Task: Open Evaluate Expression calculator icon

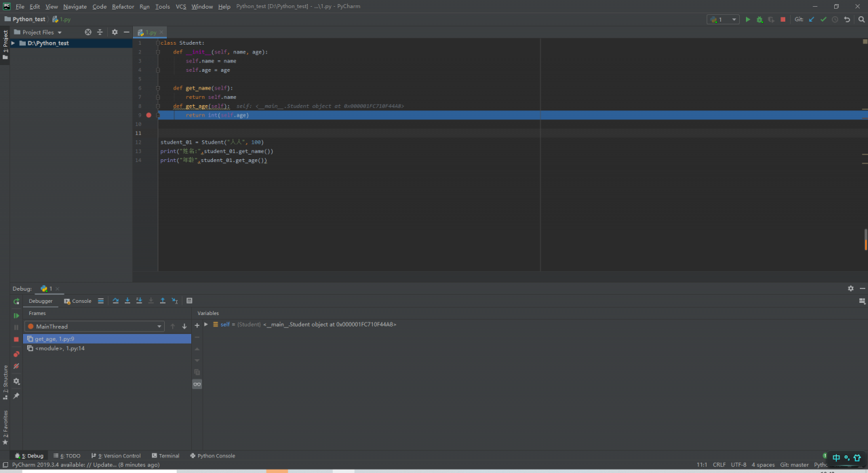Action: (x=189, y=301)
